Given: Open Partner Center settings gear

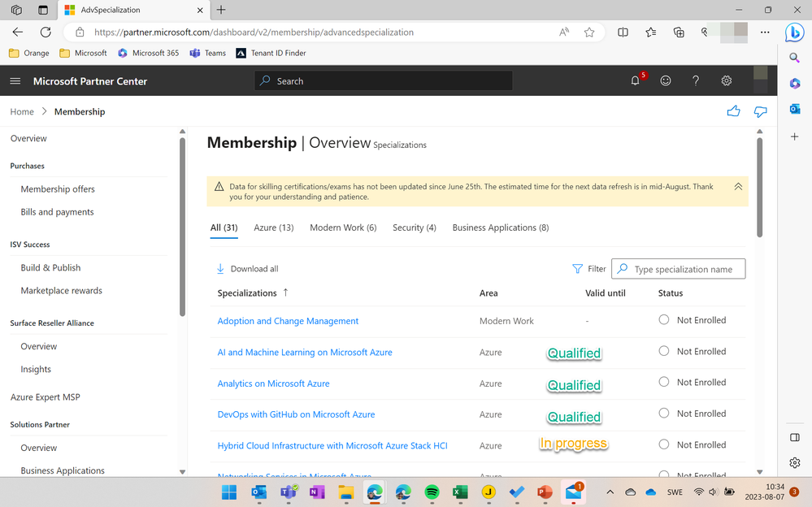Looking at the screenshot, I should (727, 80).
